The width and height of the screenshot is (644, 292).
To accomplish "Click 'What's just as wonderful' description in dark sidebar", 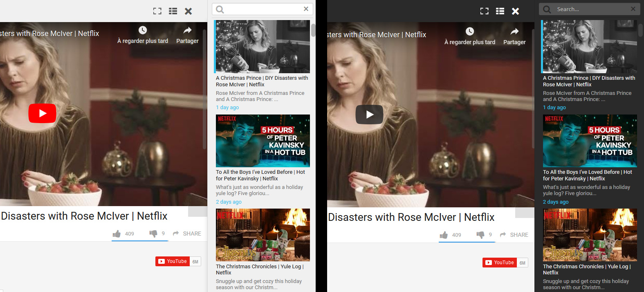I will click(586, 190).
